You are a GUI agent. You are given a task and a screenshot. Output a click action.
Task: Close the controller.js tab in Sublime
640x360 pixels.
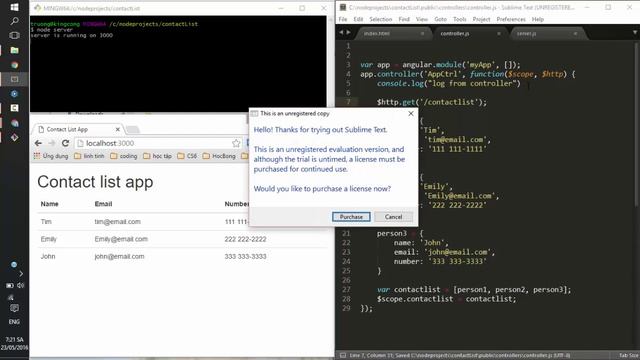[499, 33]
